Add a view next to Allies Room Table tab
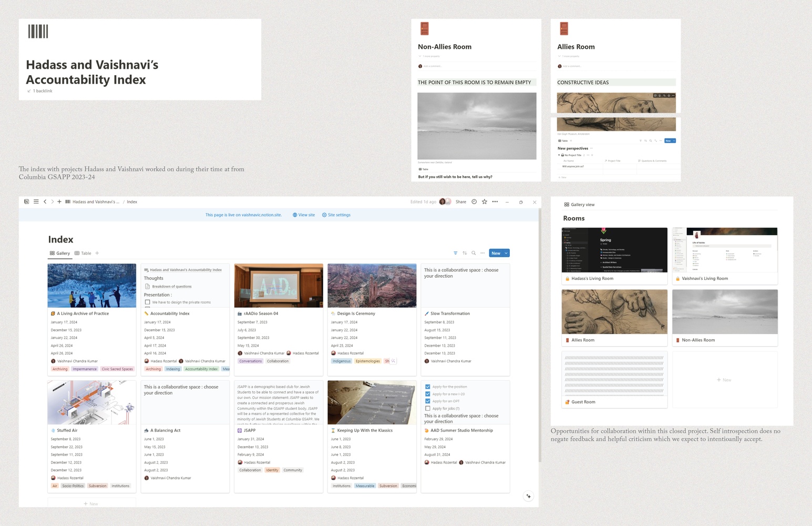 [571, 140]
